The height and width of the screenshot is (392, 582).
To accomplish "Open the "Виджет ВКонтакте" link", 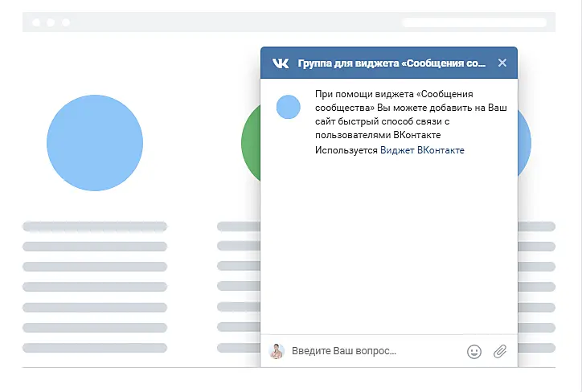I will [x=422, y=150].
